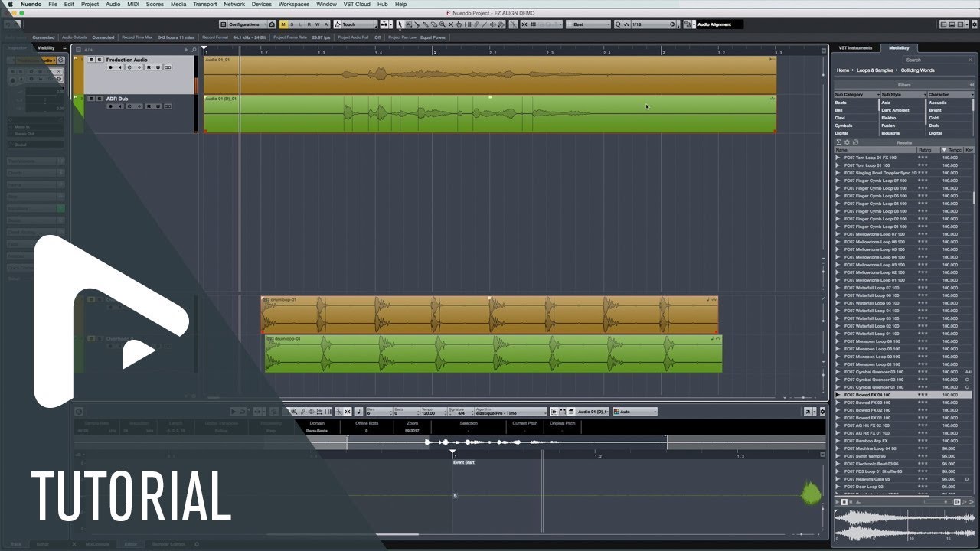Image resolution: width=980 pixels, height=551 pixels.
Task: Open sample editor settings gear icon
Action: click(823, 412)
